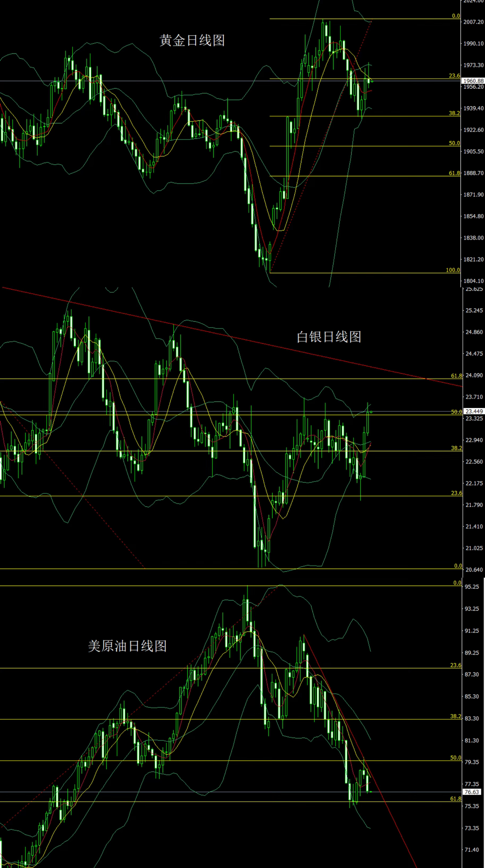
Task: Click the silver chart 38.2 Fibonacci label
Action: tap(457, 448)
